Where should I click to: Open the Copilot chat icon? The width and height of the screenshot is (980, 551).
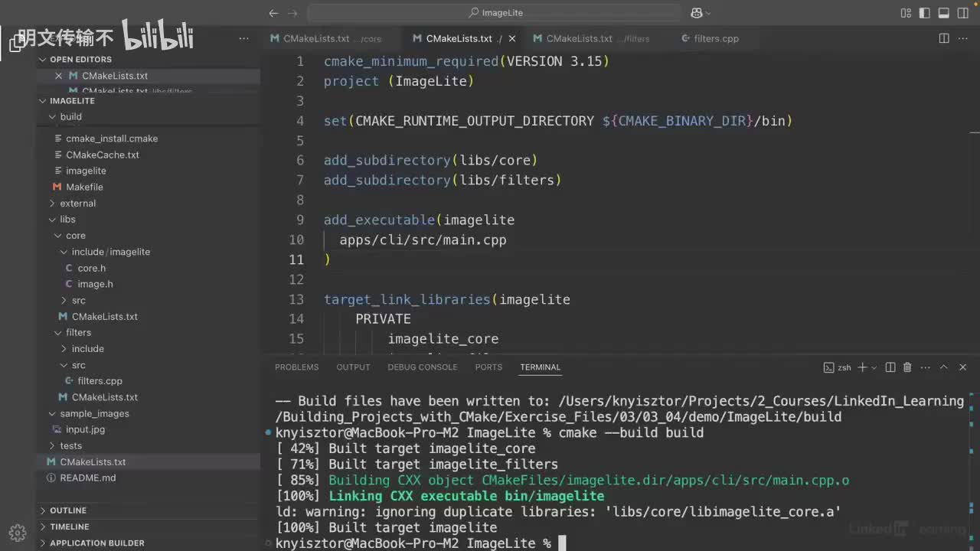(x=697, y=13)
